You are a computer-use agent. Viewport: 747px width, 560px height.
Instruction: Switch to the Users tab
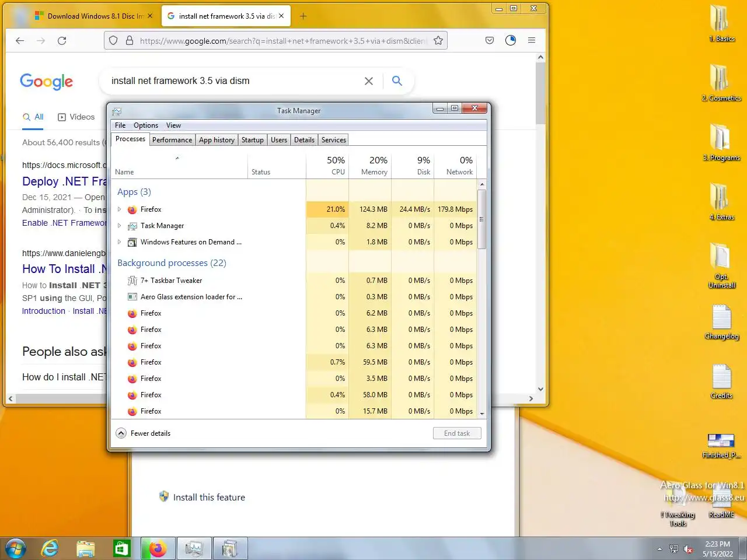[x=279, y=140]
